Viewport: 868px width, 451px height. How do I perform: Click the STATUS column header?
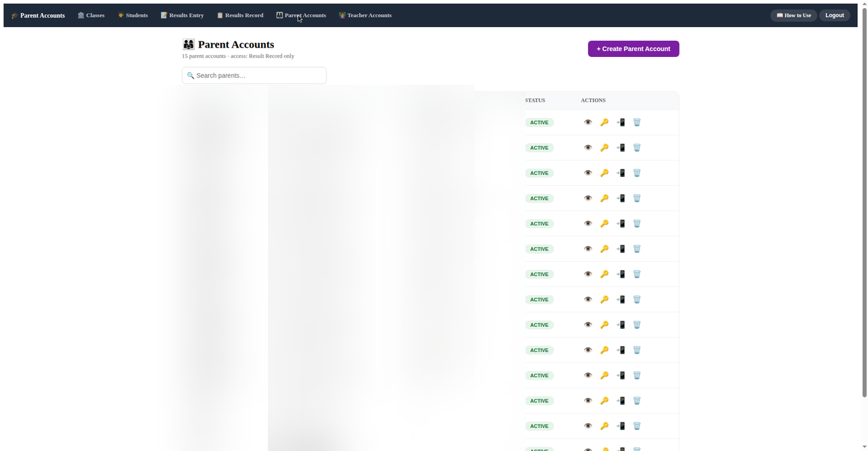coord(535,100)
